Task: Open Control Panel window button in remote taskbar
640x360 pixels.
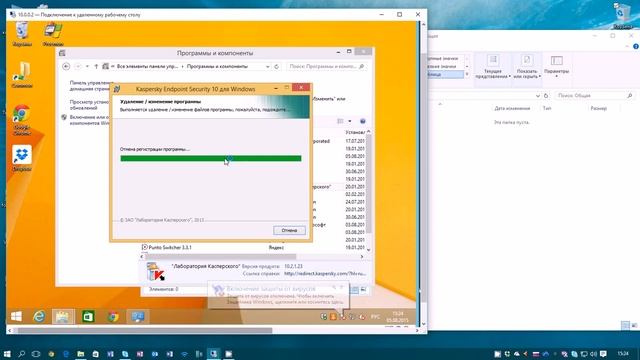Action: (62, 317)
